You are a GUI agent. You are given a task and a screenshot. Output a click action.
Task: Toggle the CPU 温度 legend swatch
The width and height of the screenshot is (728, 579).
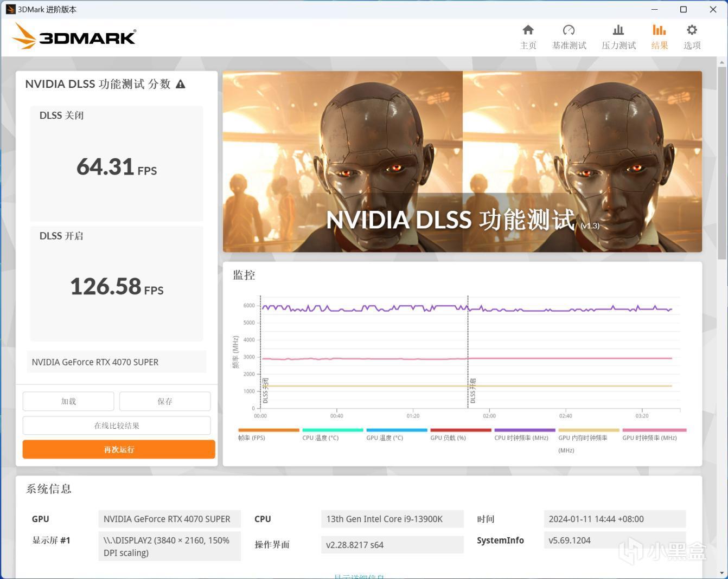pos(333,430)
